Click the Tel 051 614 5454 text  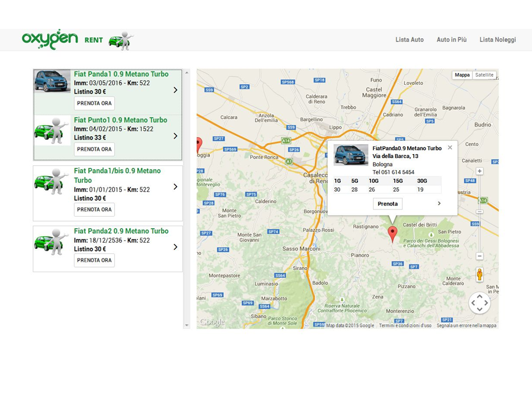click(x=393, y=172)
